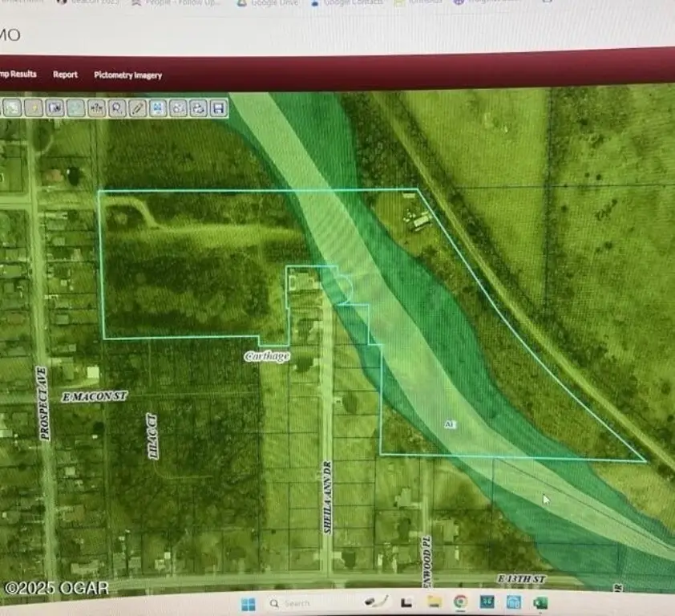Click the floppy disk save icon
This screenshot has height=616, width=675.
click(218, 108)
